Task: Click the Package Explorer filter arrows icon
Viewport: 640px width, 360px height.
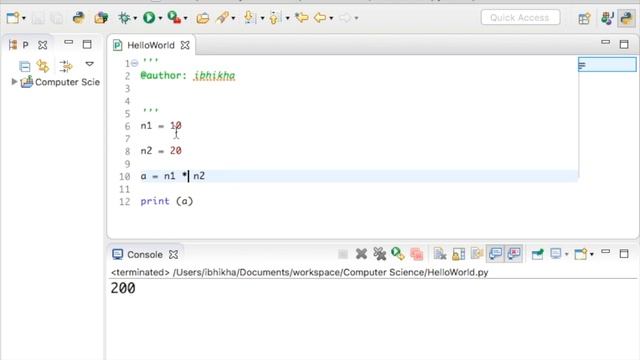Action: [x=65, y=66]
